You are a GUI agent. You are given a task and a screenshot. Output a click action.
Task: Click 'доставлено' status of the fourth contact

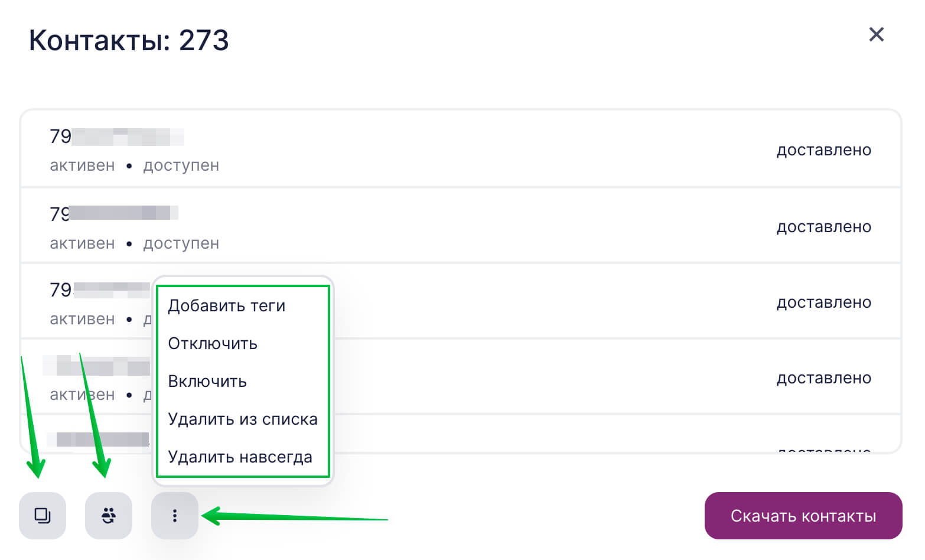click(824, 378)
